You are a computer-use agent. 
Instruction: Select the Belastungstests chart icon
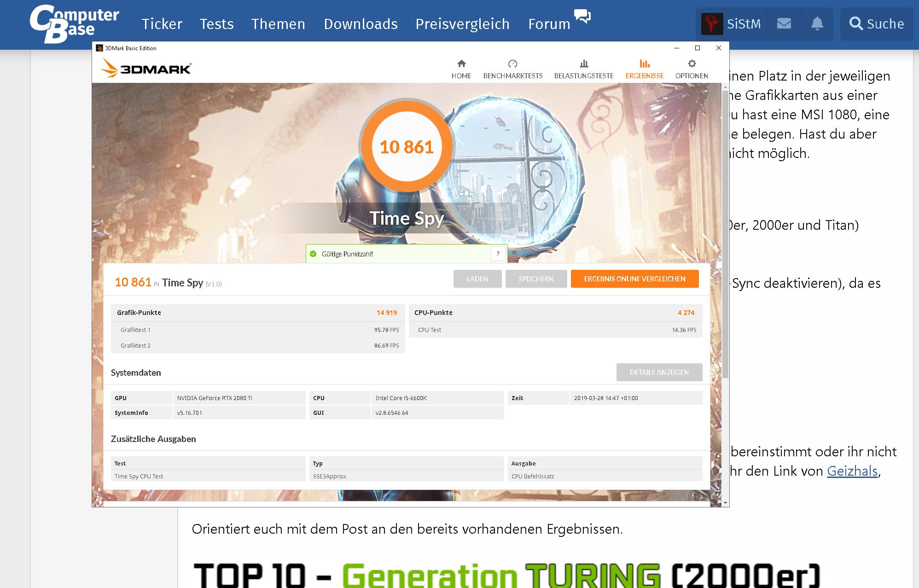[x=583, y=64]
